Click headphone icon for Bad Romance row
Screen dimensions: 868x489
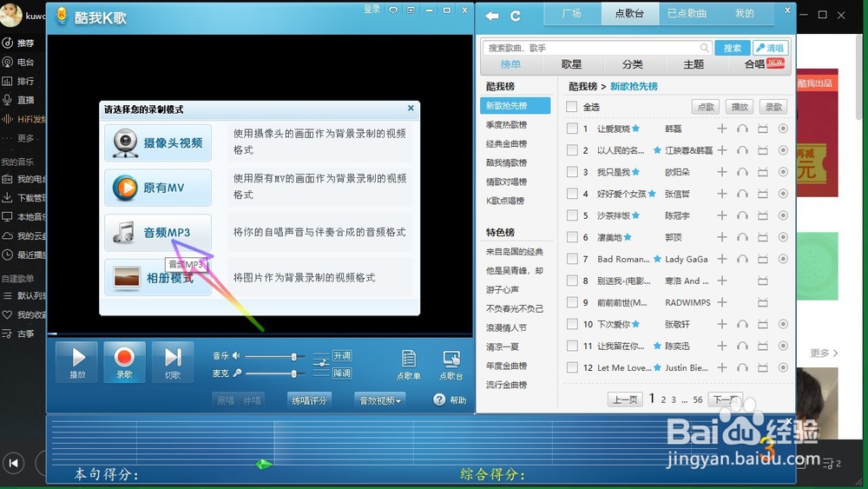tap(742, 259)
